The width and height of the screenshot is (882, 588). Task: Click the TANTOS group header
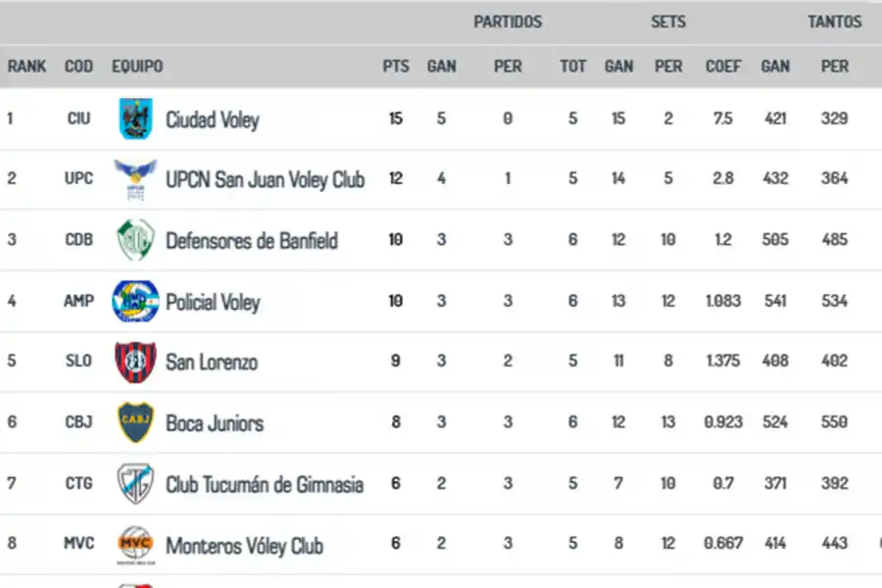point(835,22)
